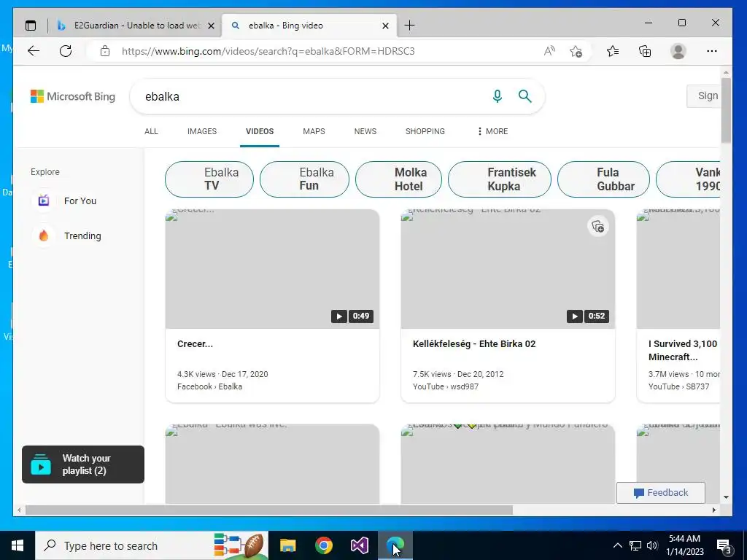Open the notification center icon
The width and height of the screenshot is (747, 560).
pyautogui.click(x=724, y=546)
